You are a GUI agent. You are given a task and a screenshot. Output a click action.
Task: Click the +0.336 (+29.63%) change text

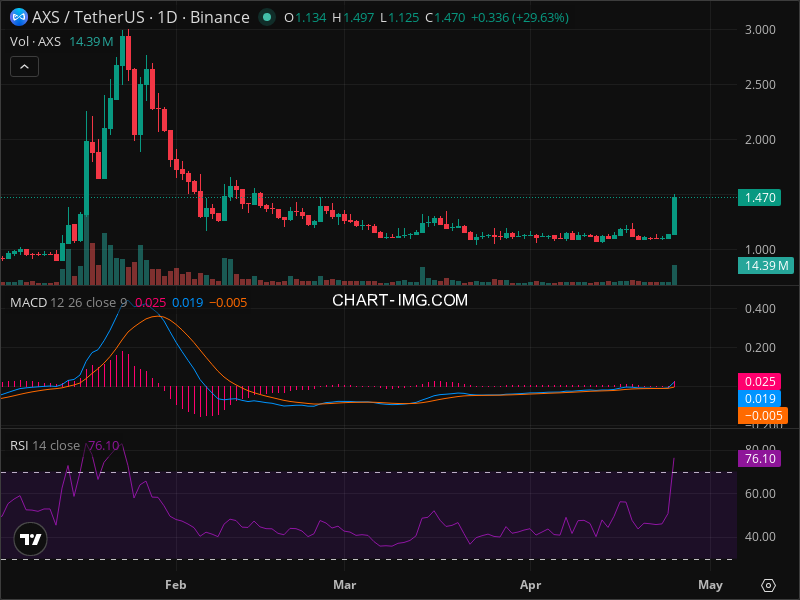pos(519,17)
